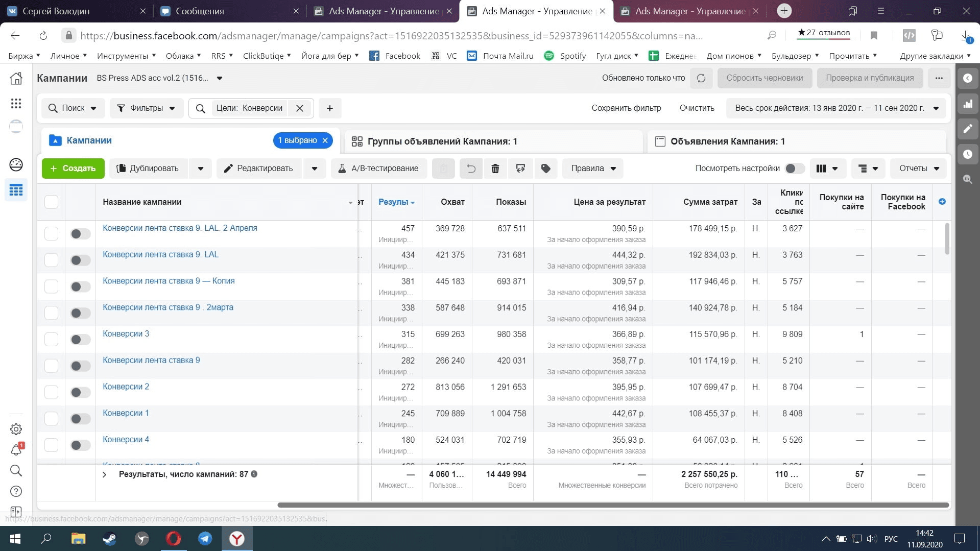The height and width of the screenshot is (551, 980).
Task: Open the charts panel on right rail
Action: coord(967,104)
